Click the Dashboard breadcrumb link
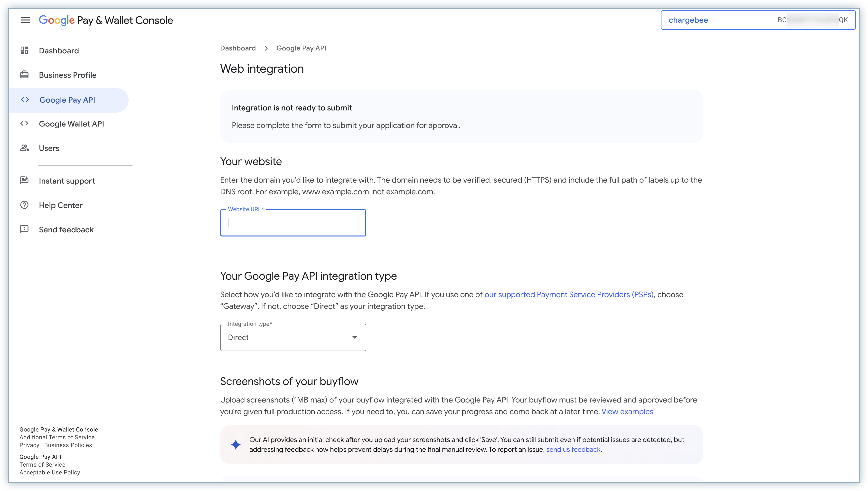This screenshot has height=491, width=868. pyautogui.click(x=238, y=48)
